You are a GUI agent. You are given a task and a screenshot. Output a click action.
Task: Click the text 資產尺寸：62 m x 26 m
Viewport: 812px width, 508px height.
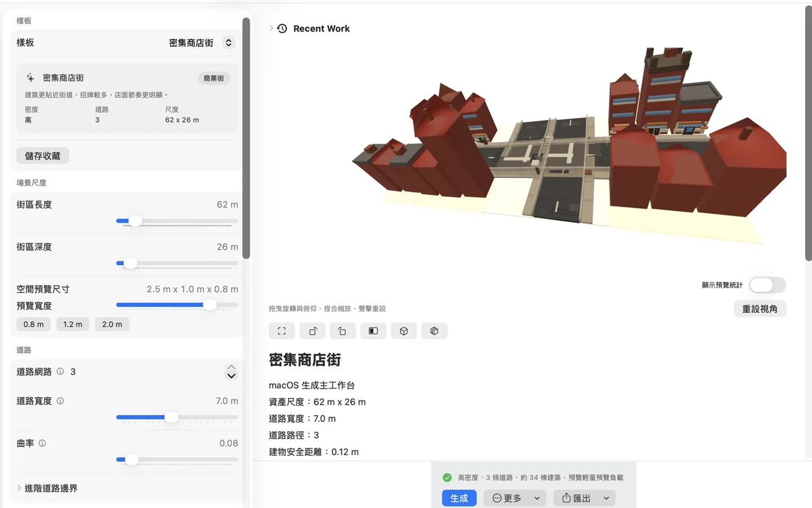point(317,402)
